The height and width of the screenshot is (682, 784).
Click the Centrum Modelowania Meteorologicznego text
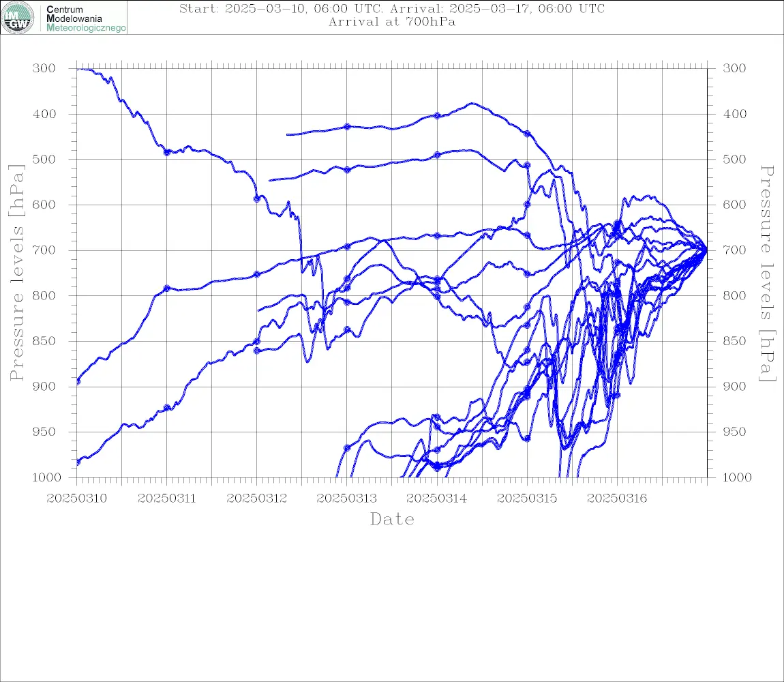[x=85, y=18]
